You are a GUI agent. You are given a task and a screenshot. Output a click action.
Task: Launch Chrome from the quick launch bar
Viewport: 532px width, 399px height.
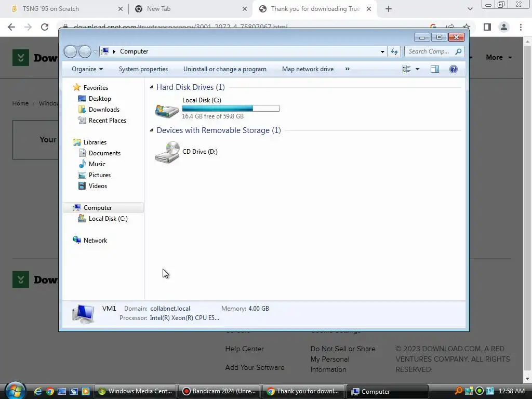(50, 392)
